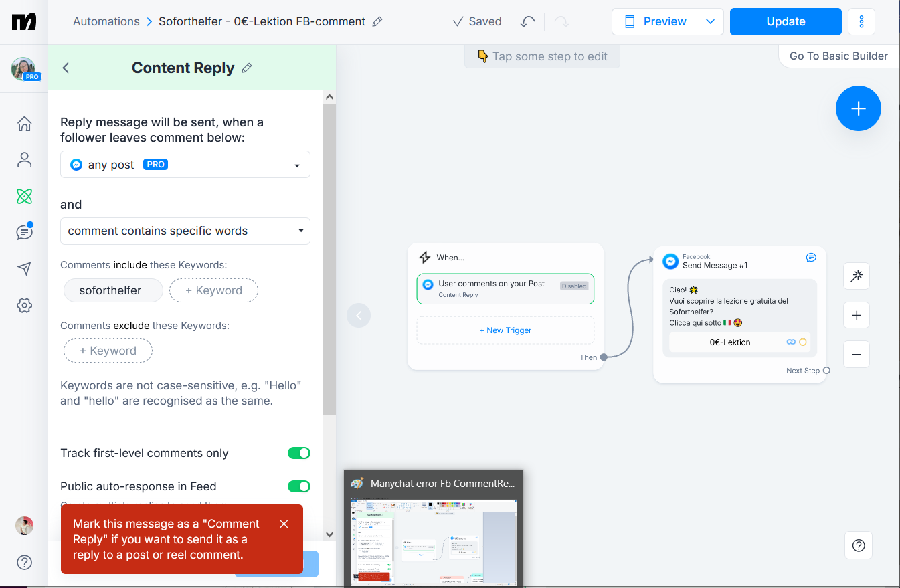The height and width of the screenshot is (588, 900).
Task: Click the Disabled badge on trigger
Action: pos(574,286)
